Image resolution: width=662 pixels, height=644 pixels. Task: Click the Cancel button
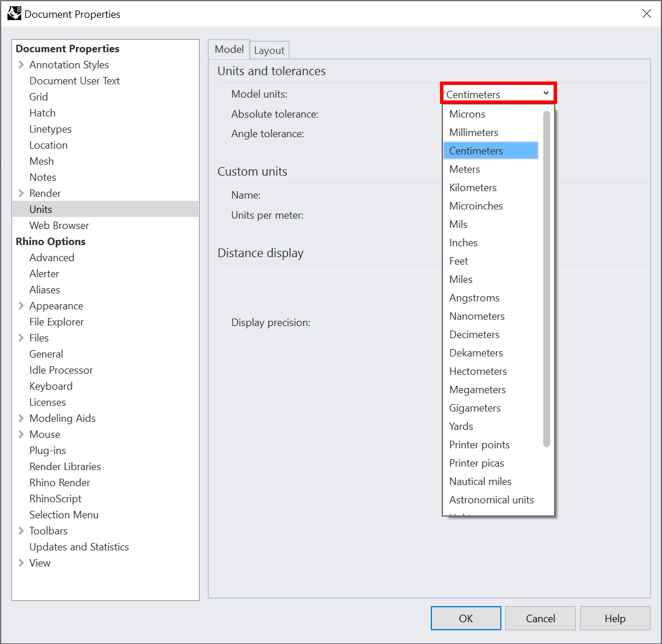540,618
